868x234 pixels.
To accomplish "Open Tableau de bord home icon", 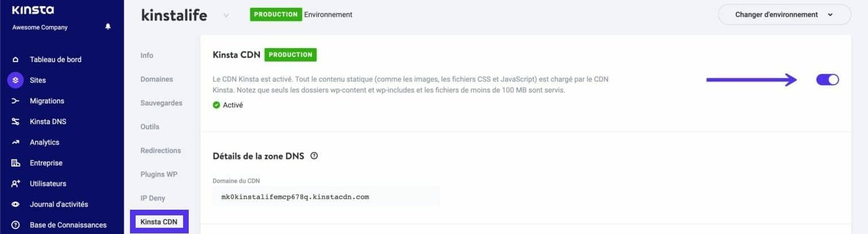I will click(15, 59).
